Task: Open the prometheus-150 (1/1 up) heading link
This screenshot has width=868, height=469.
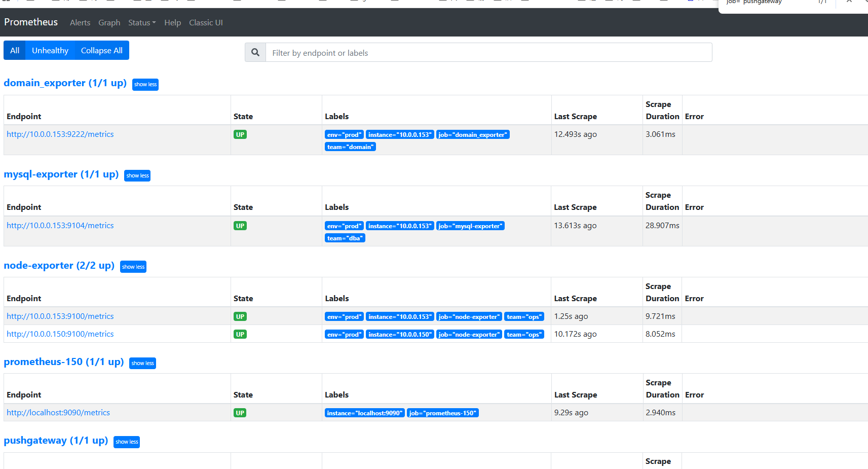Action: [x=64, y=362]
